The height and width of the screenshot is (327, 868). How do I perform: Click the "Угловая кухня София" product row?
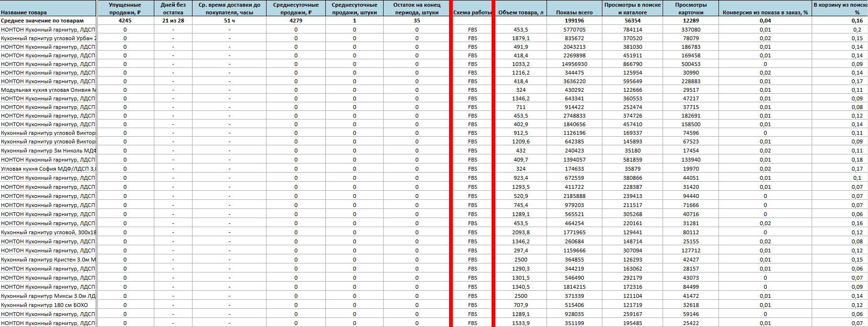(48, 169)
